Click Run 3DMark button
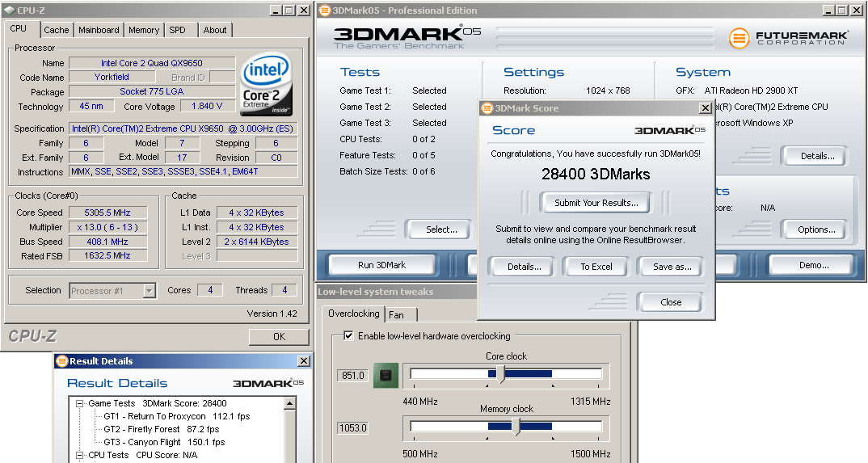The width and height of the screenshot is (868, 463). pyautogui.click(x=382, y=265)
